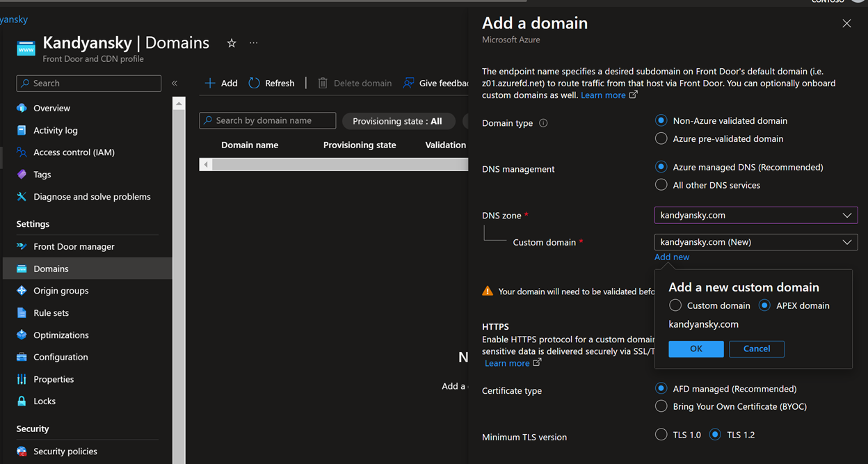
Task: Click the favorite star icon beside Domains title
Action: coord(232,43)
